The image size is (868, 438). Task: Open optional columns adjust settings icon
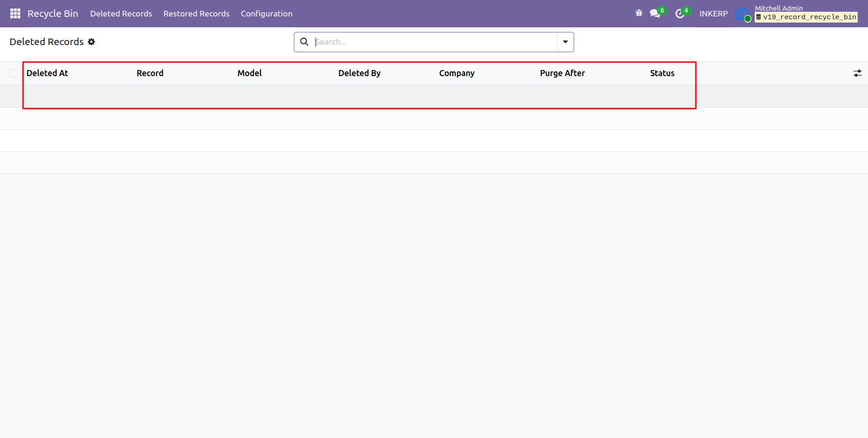click(x=858, y=73)
